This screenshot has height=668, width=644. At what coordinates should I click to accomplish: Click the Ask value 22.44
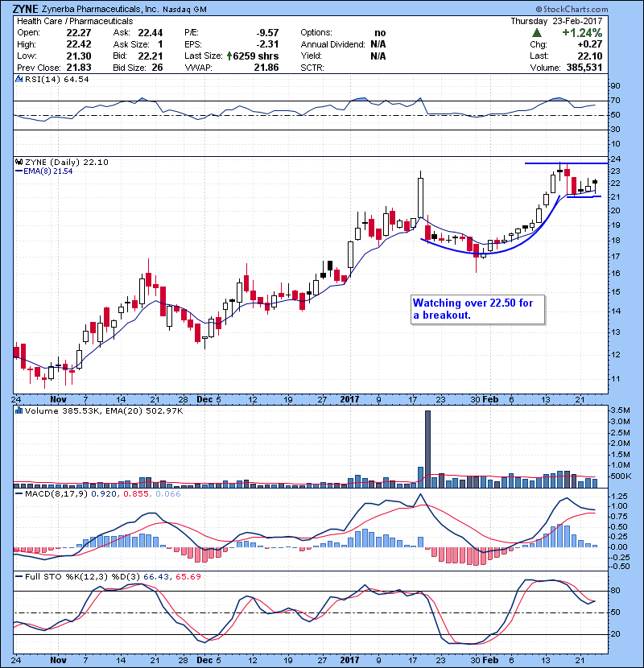[x=150, y=33]
